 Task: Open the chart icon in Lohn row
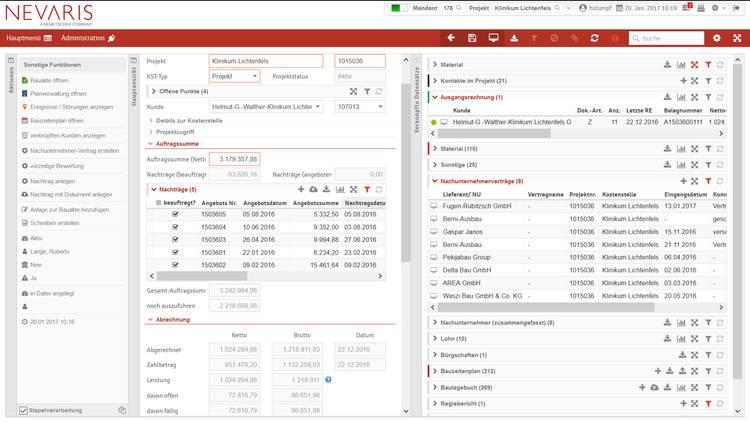click(681, 339)
